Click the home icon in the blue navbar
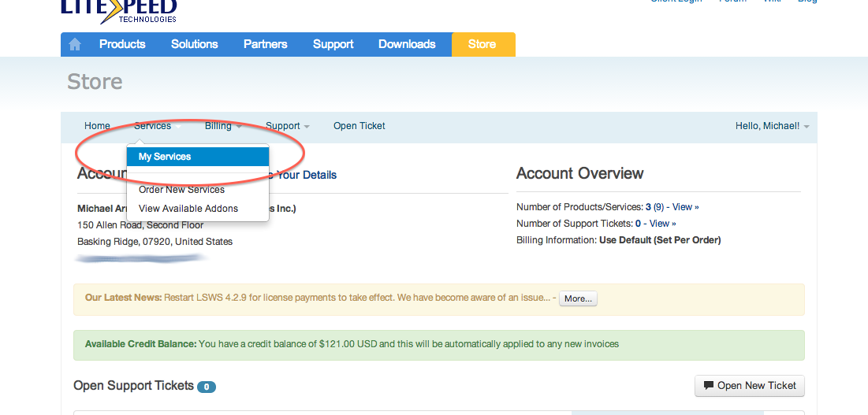 pyautogui.click(x=75, y=44)
